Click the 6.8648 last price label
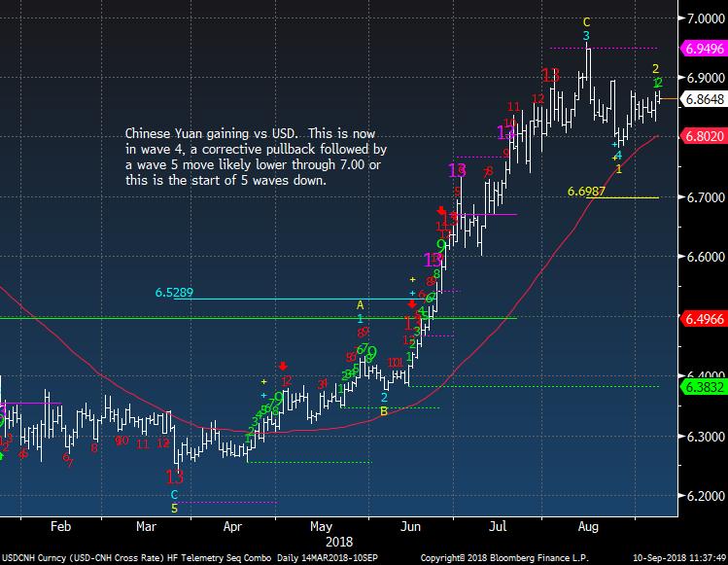Screen dimensions: 728x565 [703, 99]
